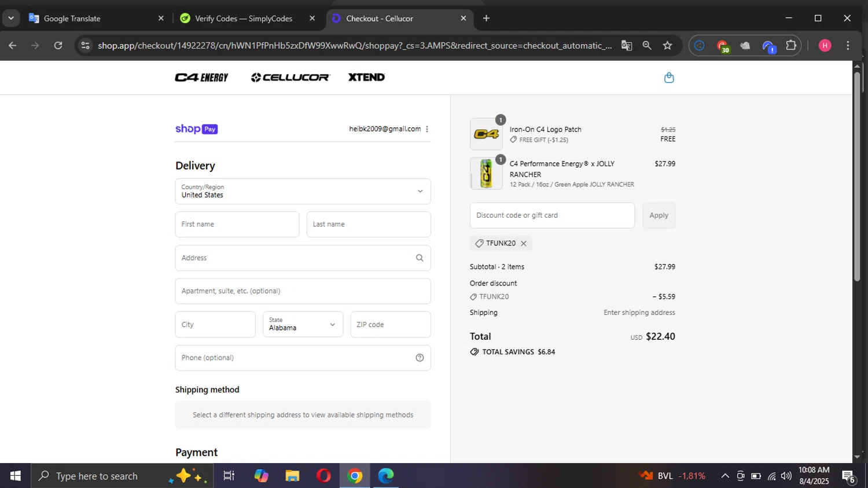View site information icon in address bar

click(85, 46)
